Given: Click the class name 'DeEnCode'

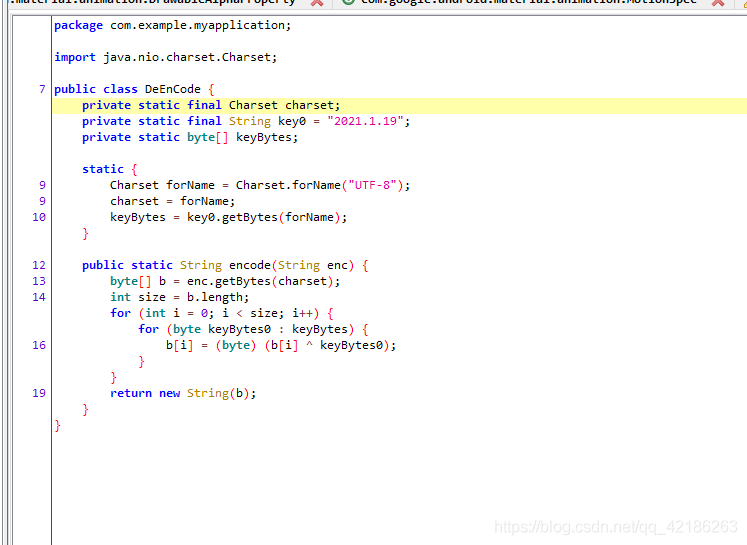Looking at the screenshot, I should click(172, 89).
